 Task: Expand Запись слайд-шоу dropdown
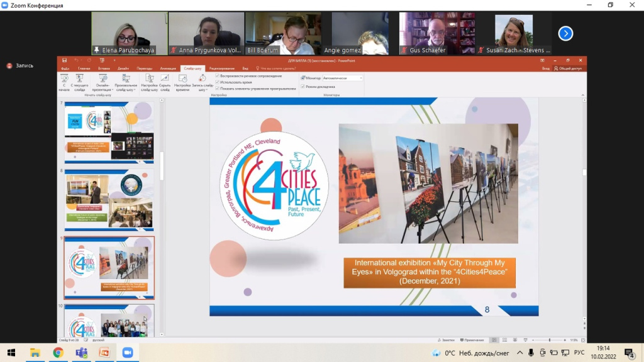203,89
